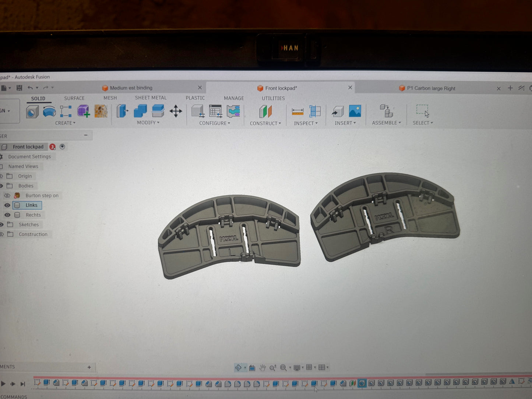Click the blue curved-shape icon in Create group
The height and width of the screenshot is (399, 532).
pyautogui.click(x=49, y=111)
